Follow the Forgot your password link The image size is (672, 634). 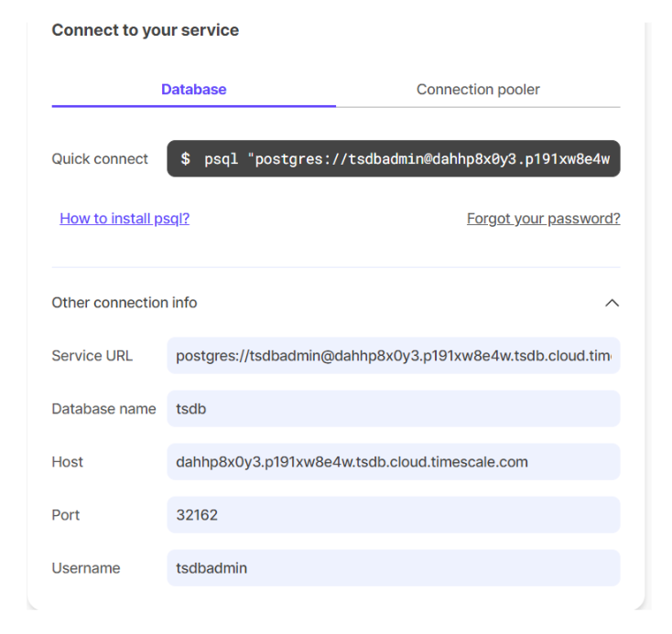pos(543,219)
